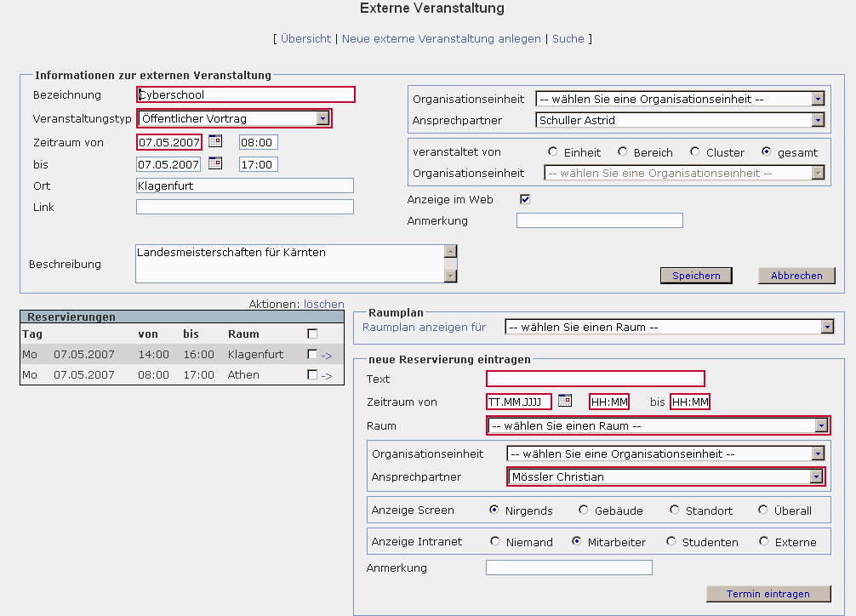Focus the empty Link field

245,207
